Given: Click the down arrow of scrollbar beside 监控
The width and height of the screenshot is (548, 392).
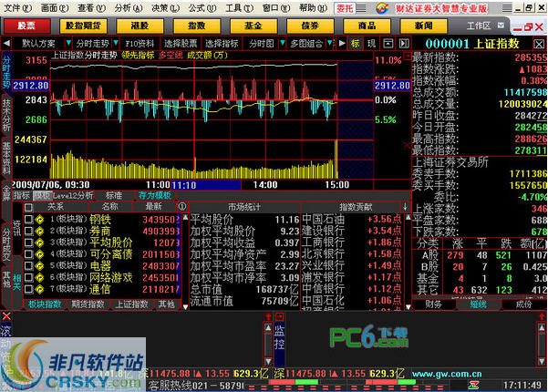Looking at the screenshot, I should pyautogui.click(x=268, y=361).
